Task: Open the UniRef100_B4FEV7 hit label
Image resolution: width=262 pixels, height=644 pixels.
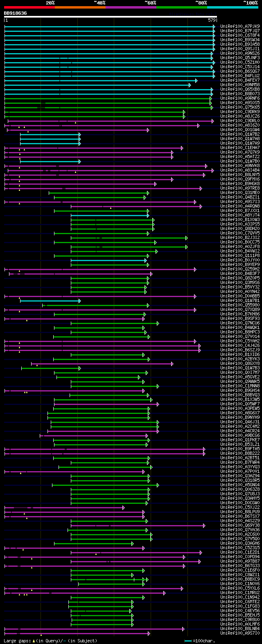Action: [x=240, y=80]
